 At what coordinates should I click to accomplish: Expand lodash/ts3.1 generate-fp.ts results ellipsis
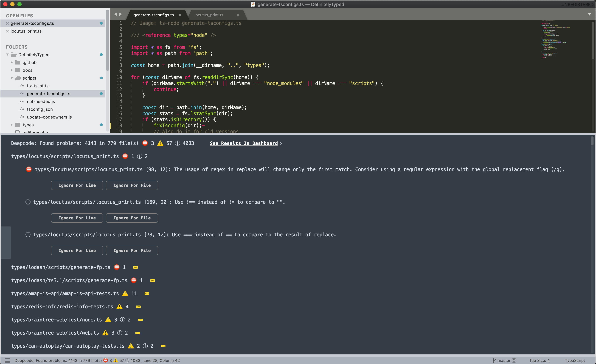[x=152, y=281]
